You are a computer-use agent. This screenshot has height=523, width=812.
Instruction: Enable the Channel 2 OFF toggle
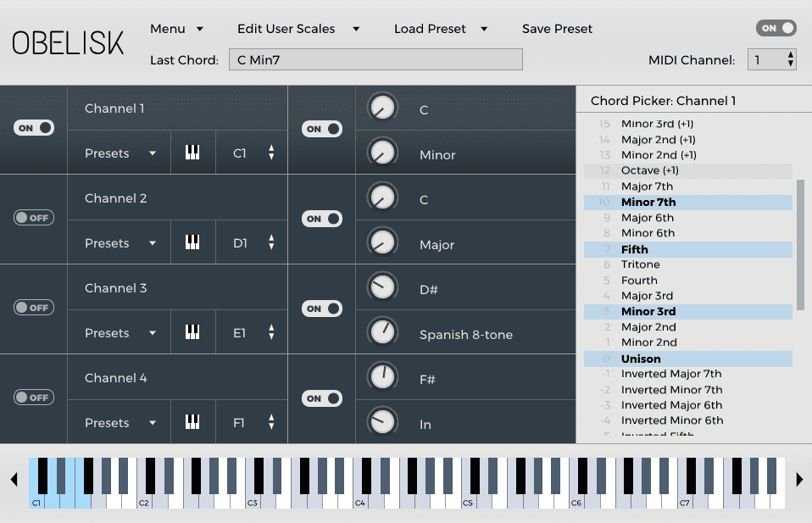click(34, 218)
